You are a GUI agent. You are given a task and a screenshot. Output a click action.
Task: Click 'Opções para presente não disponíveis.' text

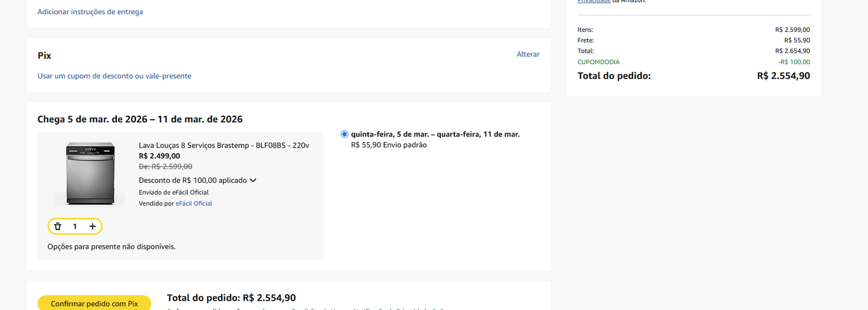pyautogui.click(x=111, y=246)
